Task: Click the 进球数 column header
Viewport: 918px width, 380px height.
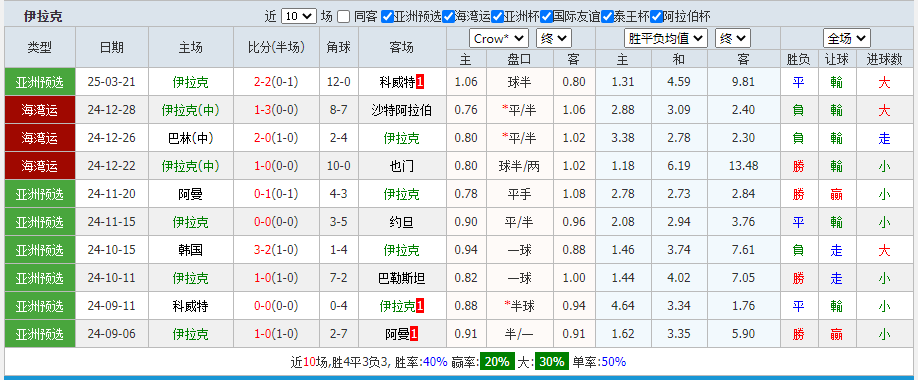Action: pos(885,59)
